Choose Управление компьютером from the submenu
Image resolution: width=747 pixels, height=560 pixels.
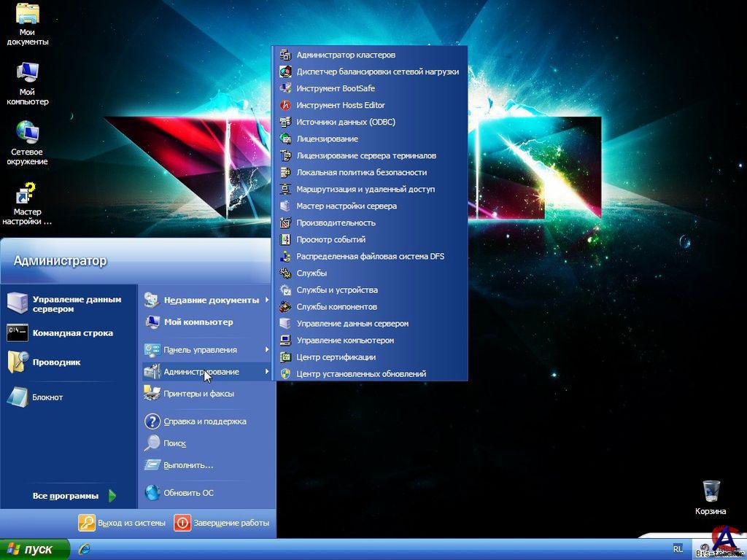[x=345, y=341]
